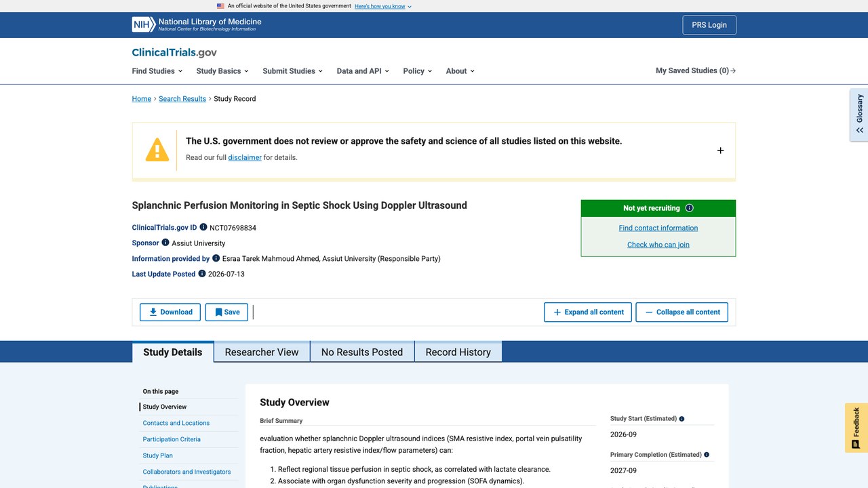Click the NIH National Library of Medicine logo
868x488 pixels.
pos(197,25)
